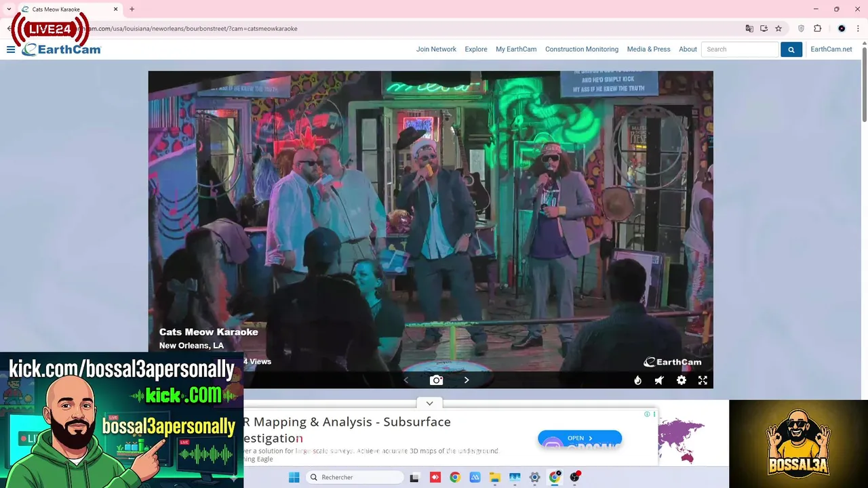Click the Cats Meow Karaoke title overlay
Screen dimensions: 868x488
pos(209,332)
